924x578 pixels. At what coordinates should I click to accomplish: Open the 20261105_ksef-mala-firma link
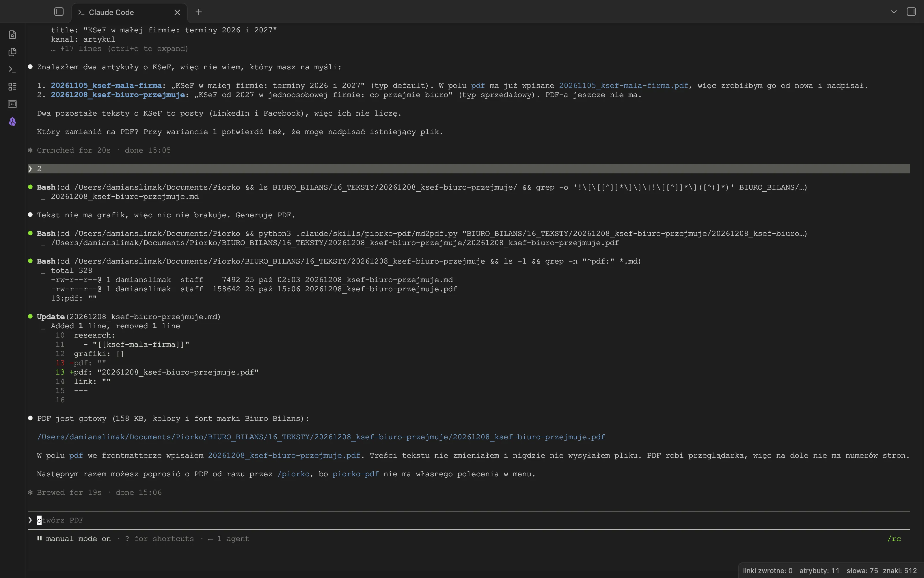tap(106, 85)
